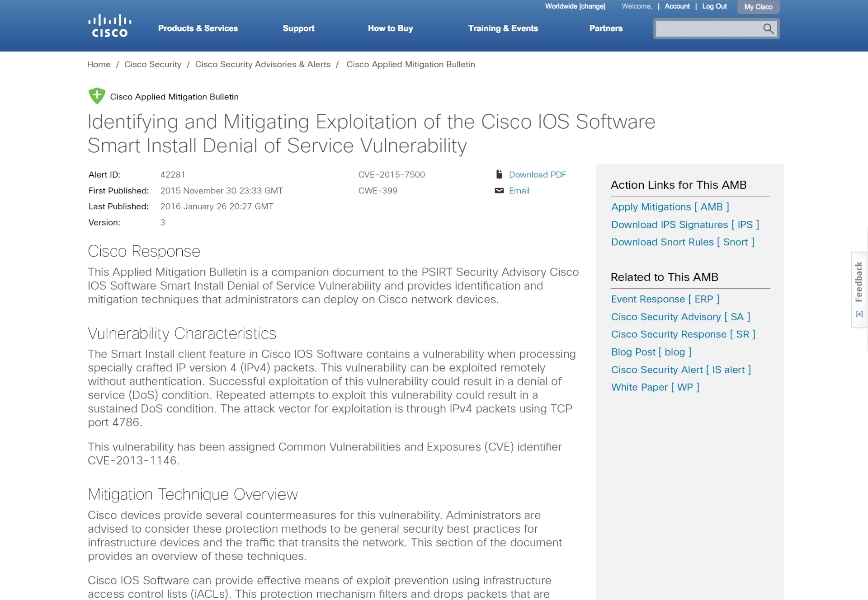Change the Worldwide region setting
Screen dimensions: 868x600
(575, 6)
